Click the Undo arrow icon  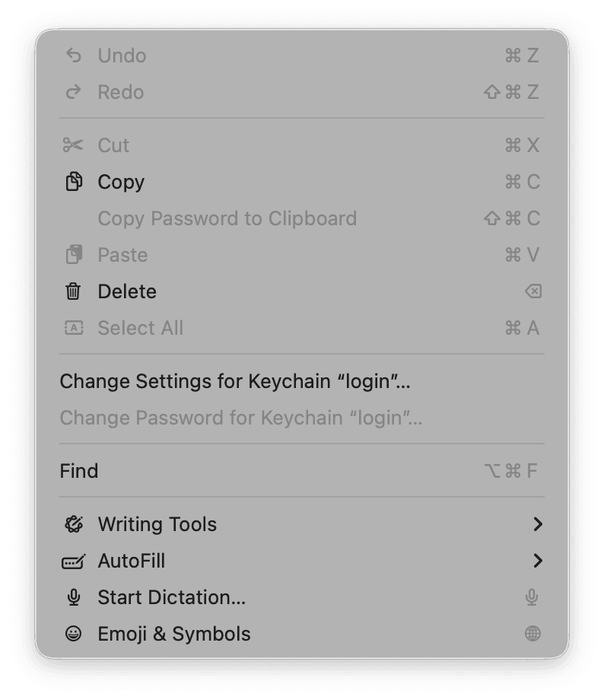tap(75, 55)
